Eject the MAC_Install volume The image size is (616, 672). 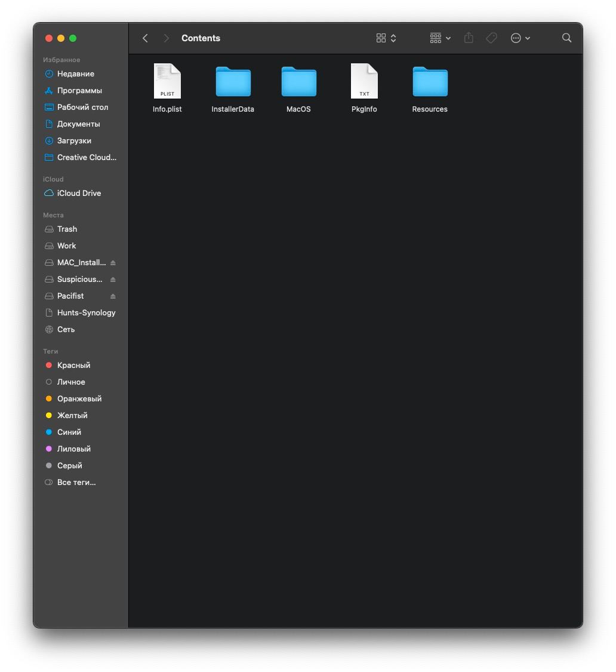coord(113,263)
